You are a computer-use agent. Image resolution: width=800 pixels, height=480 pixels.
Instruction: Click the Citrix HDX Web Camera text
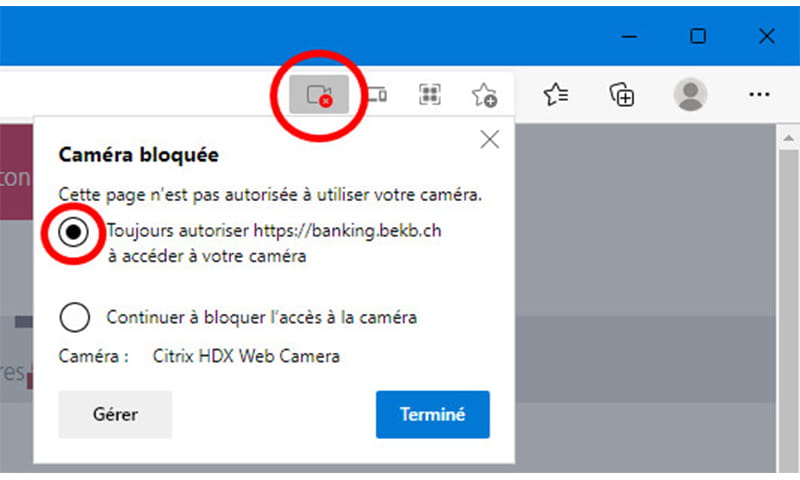coord(246,356)
